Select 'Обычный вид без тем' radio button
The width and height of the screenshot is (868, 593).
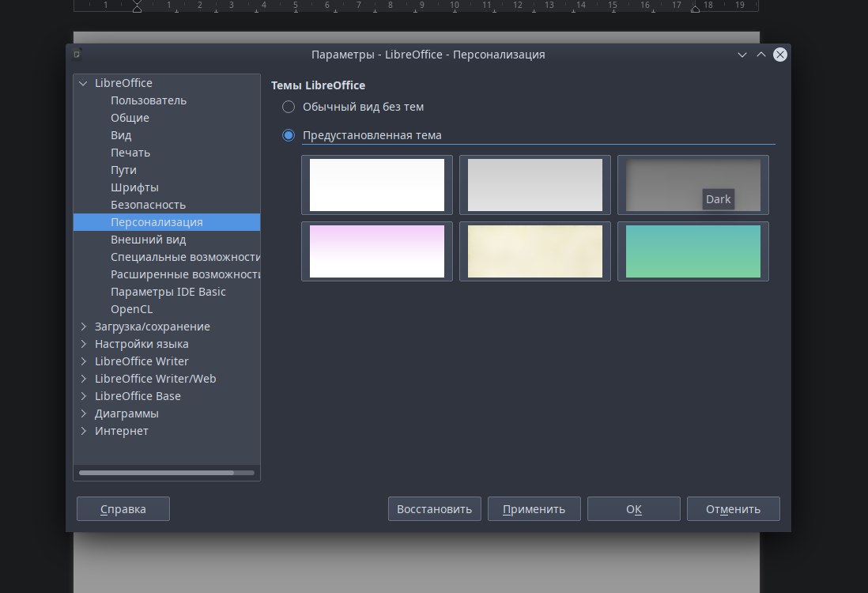click(289, 107)
